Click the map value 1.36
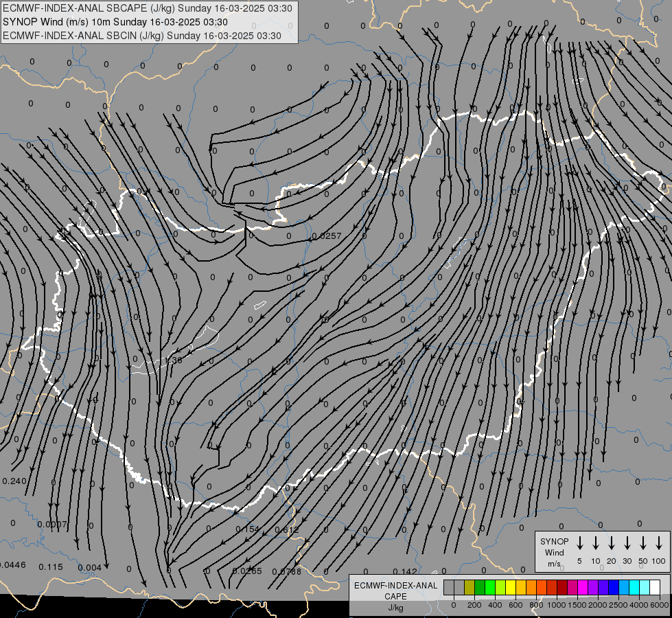 [174, 360]
